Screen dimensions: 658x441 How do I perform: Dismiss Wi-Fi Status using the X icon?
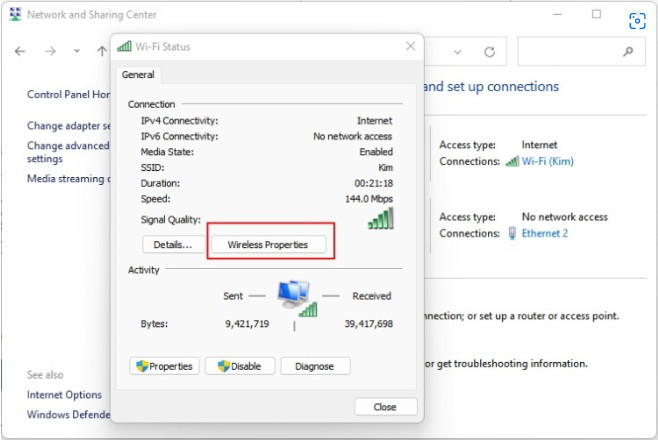coord(411,46)
